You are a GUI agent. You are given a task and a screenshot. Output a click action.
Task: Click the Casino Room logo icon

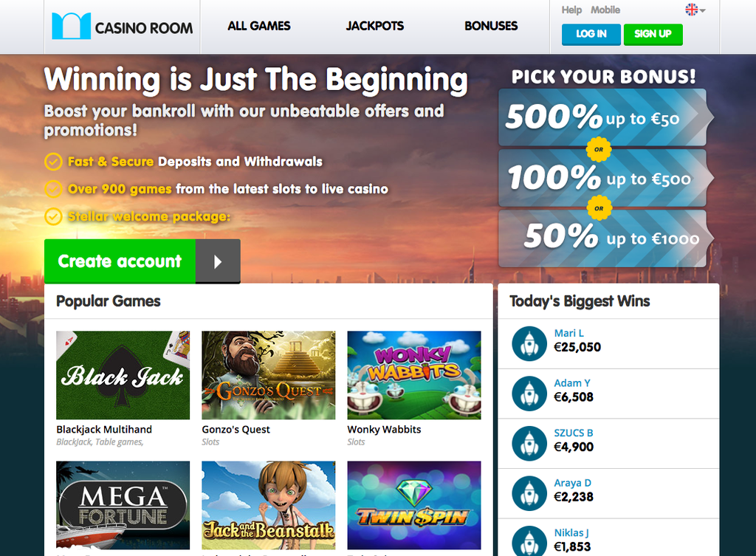(x=71, y=26)
